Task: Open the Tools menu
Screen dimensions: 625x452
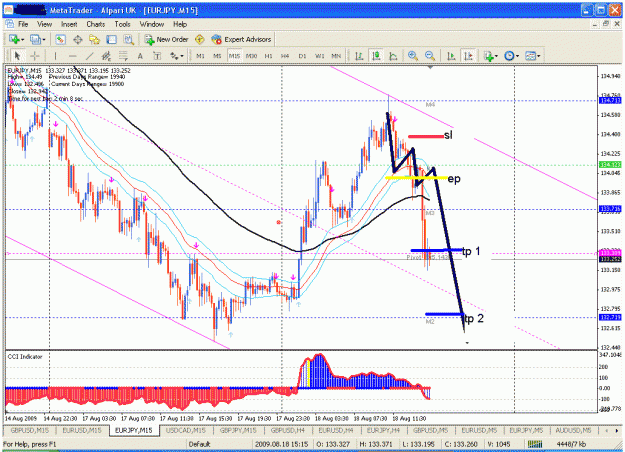Action: pyautogui.click(x=122, y=24)
